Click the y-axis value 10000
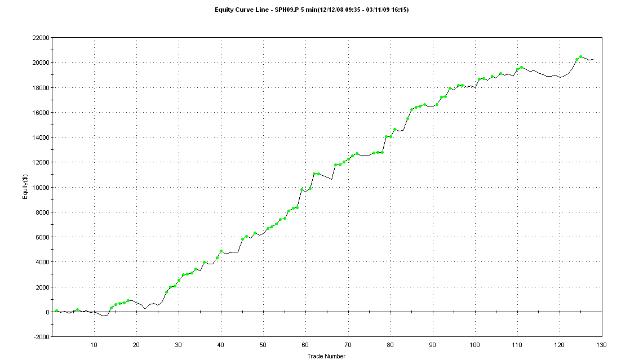The height and width of the screenshot is (364, 630). [41, 187]
